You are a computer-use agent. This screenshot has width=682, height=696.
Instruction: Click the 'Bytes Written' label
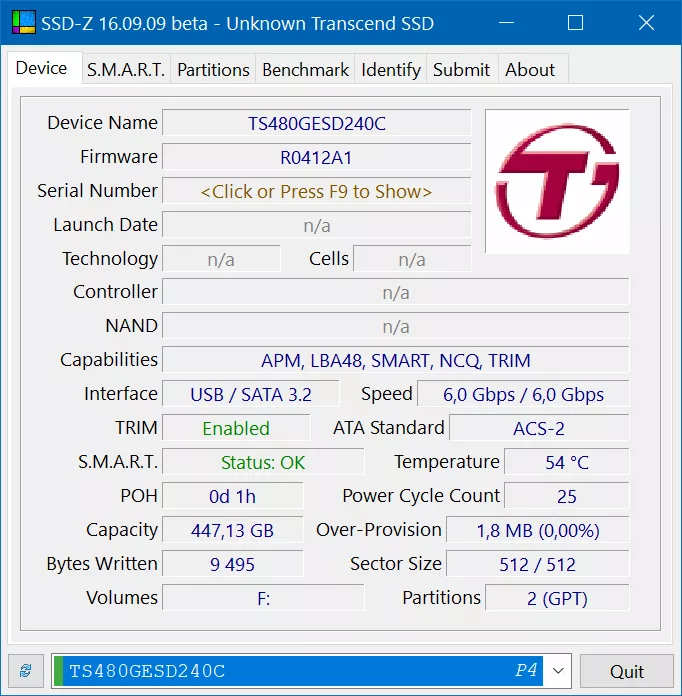(102, 564)
